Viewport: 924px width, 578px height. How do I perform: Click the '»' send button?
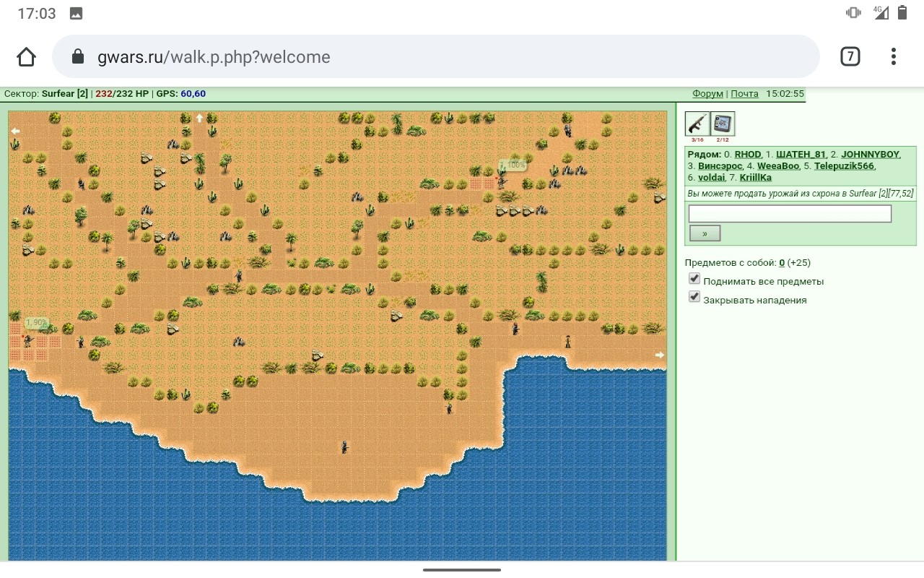click(705, 233)
